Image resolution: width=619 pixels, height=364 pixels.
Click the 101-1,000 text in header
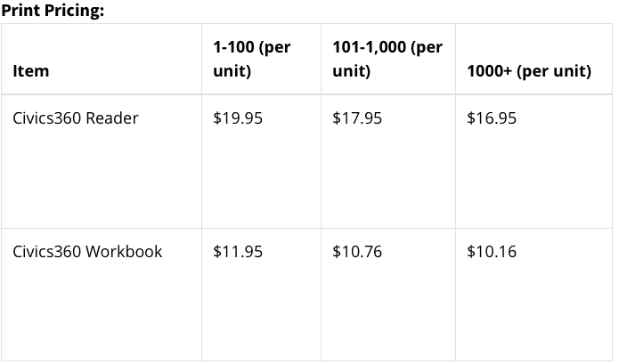369,47
